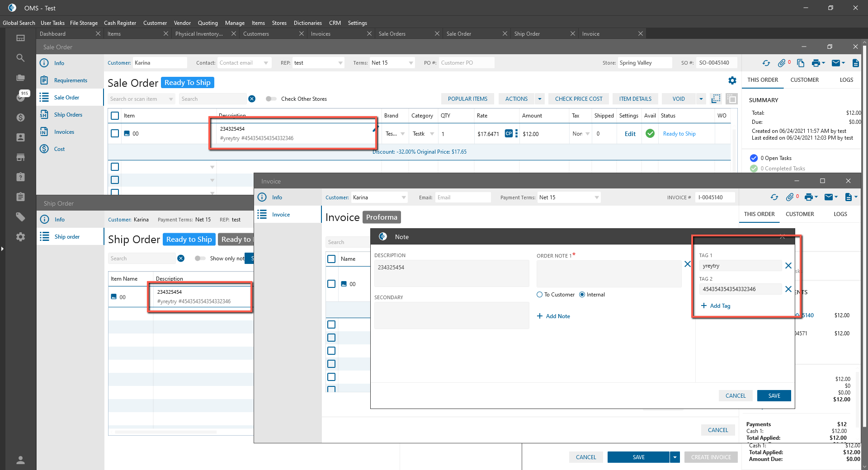Tick the checkbox for Invoice item 00
Image resolution: width=868 pixels, height=470 pixels.
331,284
